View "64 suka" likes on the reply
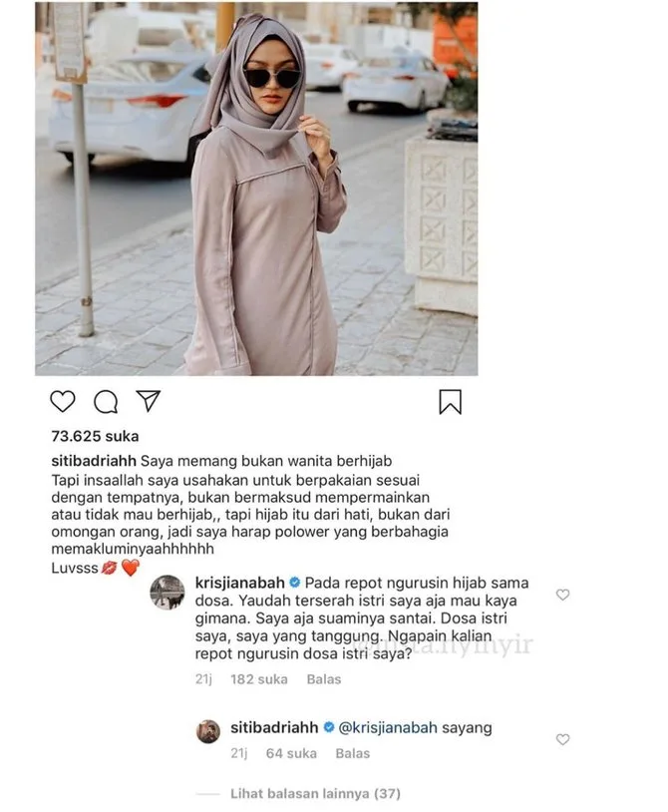The height and width of the screenshot is (812, 668). pyautogui.click(x=291, y=753)
